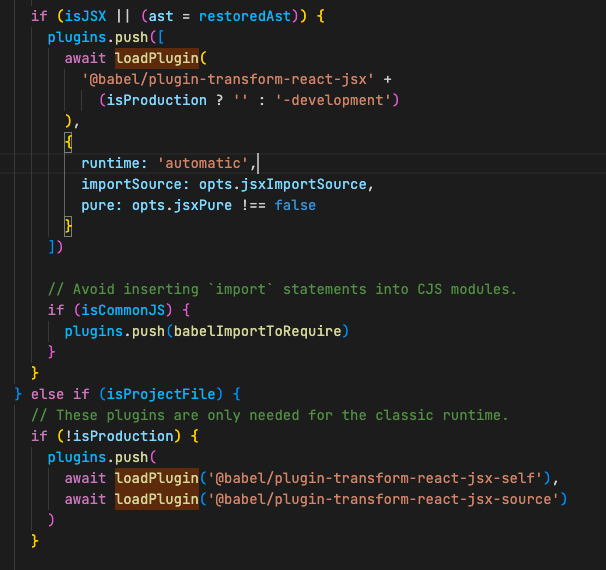The height and width of the screenshot is (570, 606).
Task: Click the '@babel/plugin-transform-react-jsx-source' string
Action: coord(384,498)
